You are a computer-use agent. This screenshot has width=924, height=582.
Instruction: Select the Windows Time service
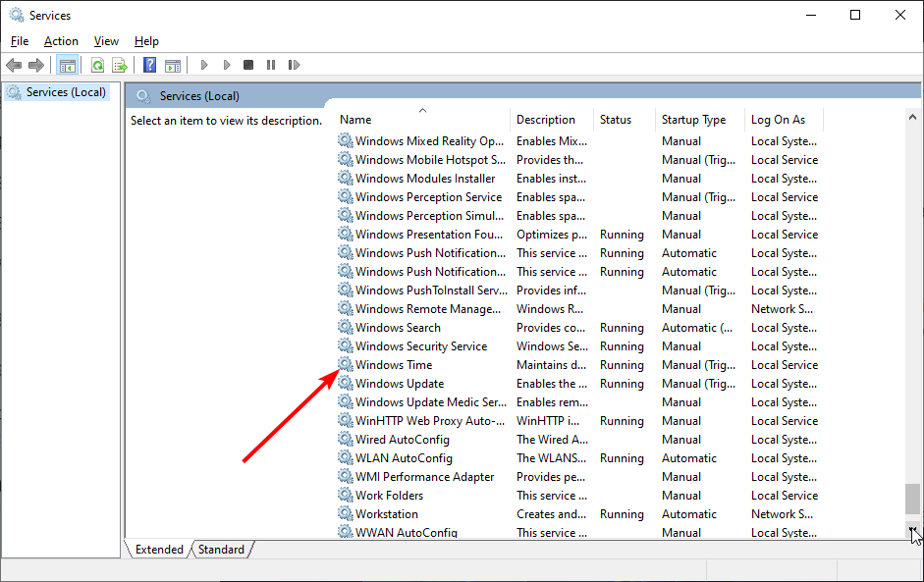point(578,365)
